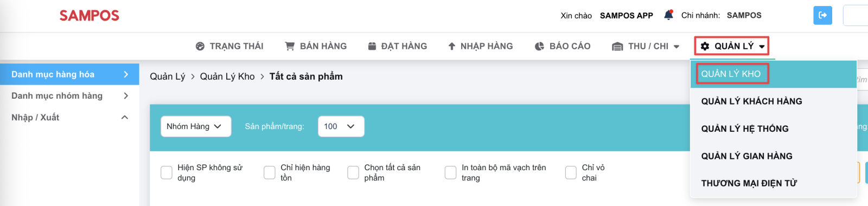Click the ĐẶT HÀNG calendar icon
The width and height of the screenshot is (868, 206).
(x=372, y=46)
